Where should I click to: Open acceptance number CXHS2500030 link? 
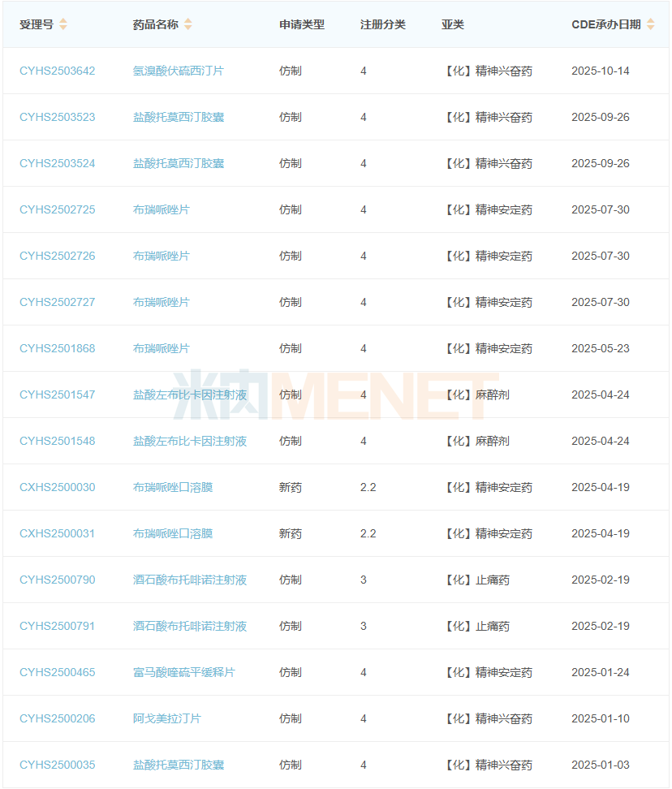coord(57,487)
